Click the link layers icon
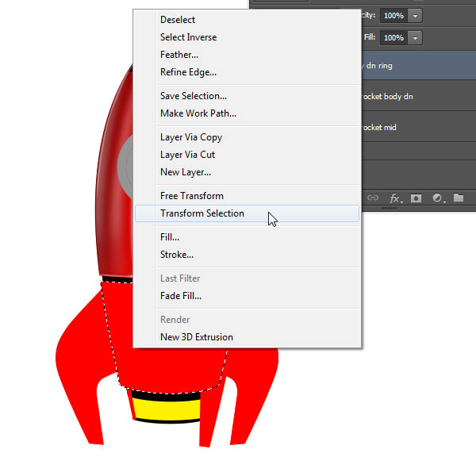Viewport: 476px width, 476px height. [x=372, y=198]
